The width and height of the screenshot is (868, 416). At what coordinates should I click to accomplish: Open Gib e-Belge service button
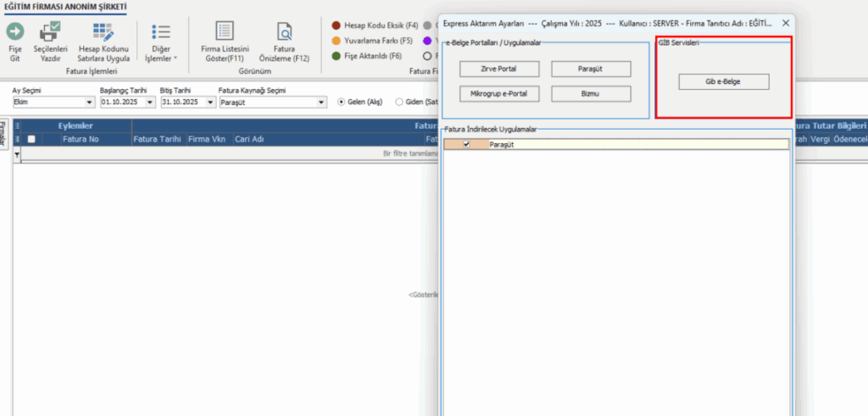[x=724, y=81]
